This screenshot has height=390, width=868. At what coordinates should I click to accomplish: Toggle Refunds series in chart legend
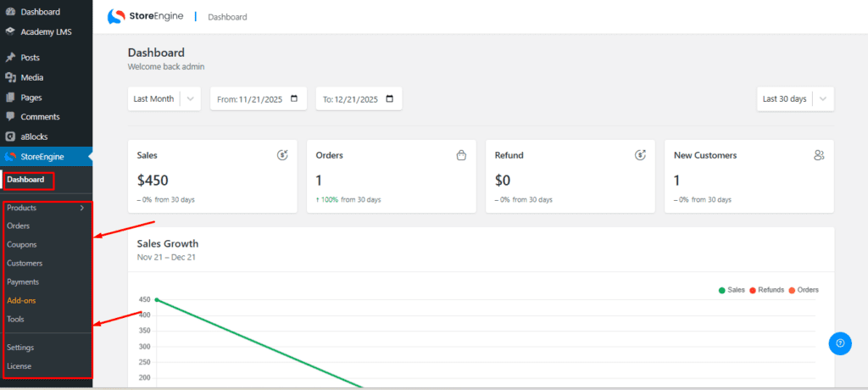click(x=766, y=290)
